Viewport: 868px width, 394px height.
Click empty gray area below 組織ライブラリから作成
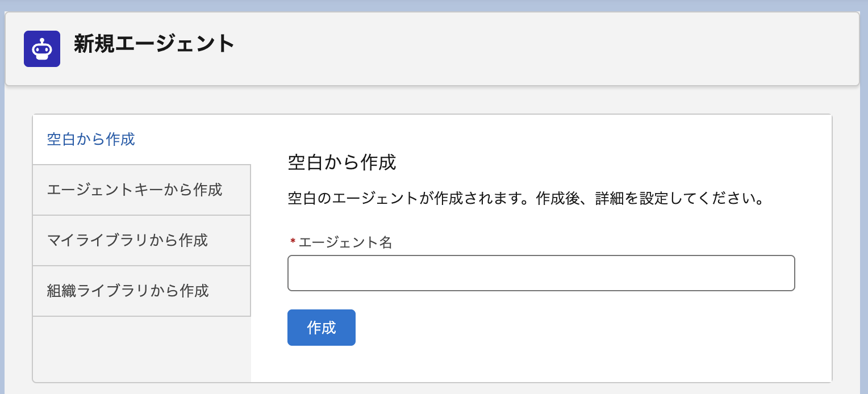pos(141,349)
